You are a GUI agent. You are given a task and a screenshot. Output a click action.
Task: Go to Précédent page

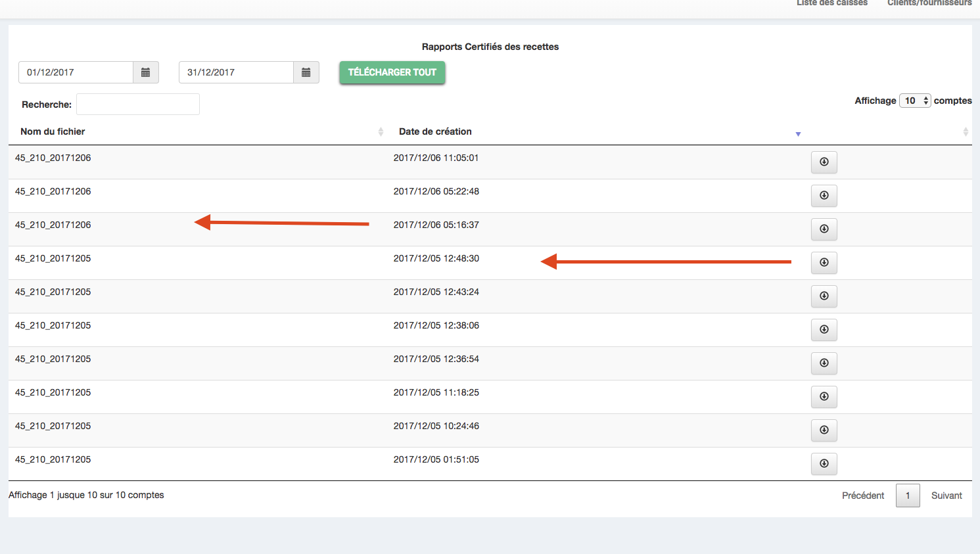click(863, 496)
